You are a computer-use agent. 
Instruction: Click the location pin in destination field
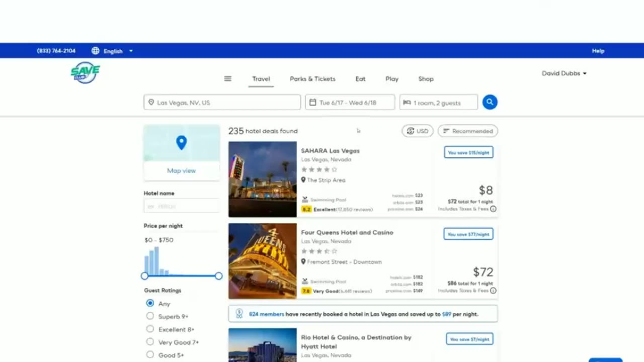point(151,103)
